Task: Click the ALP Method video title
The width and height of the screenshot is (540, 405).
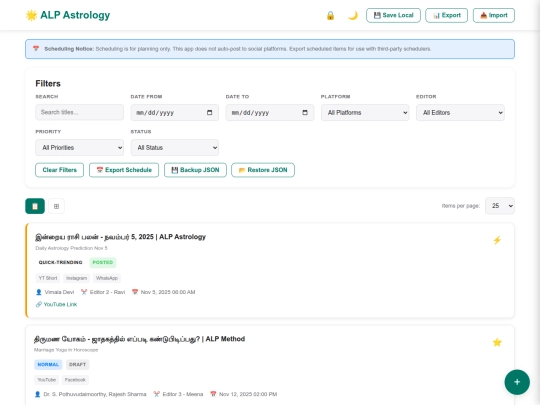Action: click(139, 339)
